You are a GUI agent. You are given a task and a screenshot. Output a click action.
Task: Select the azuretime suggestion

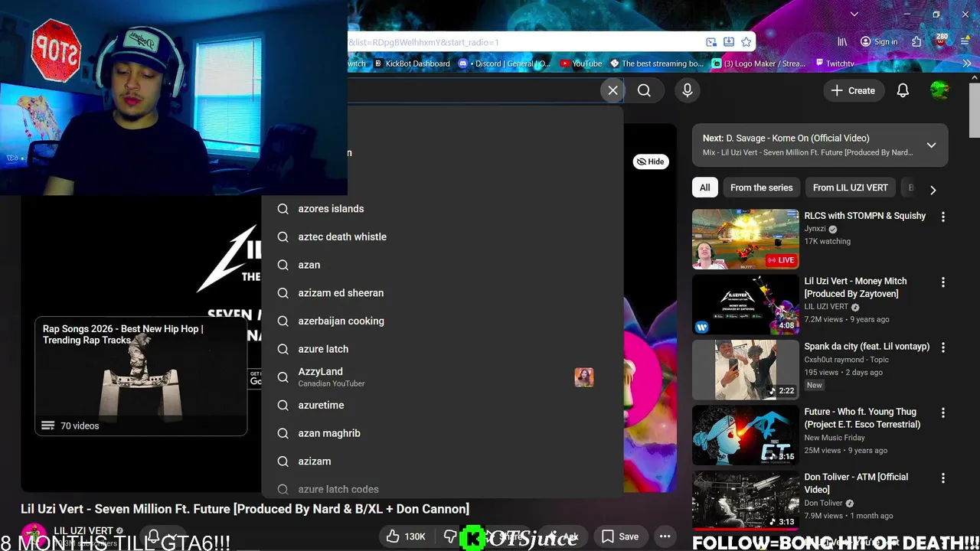pyautogui.click(x=443, y=405)
